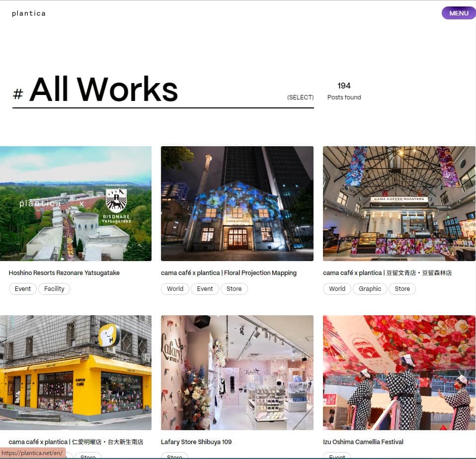This screenshot has width=476, height=459.
Task: Open the Floral Projection Mapping building thumbnail
Action: pyautogui.click(x=237, y=203)
